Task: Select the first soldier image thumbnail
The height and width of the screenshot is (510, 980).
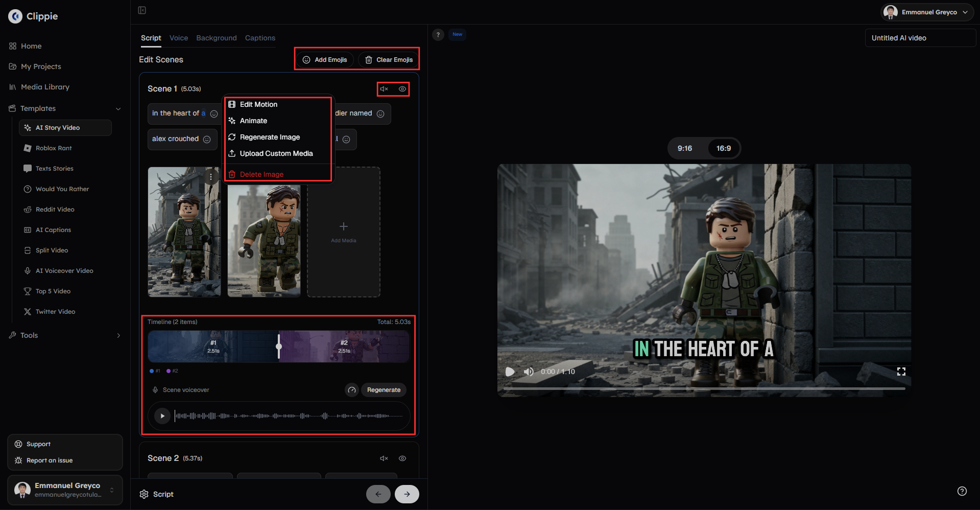Action: click(184, 232)
